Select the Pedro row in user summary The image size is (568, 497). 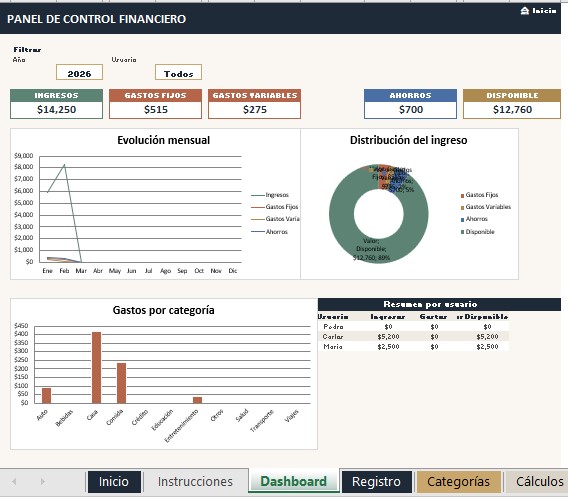(x=413, y=326)
